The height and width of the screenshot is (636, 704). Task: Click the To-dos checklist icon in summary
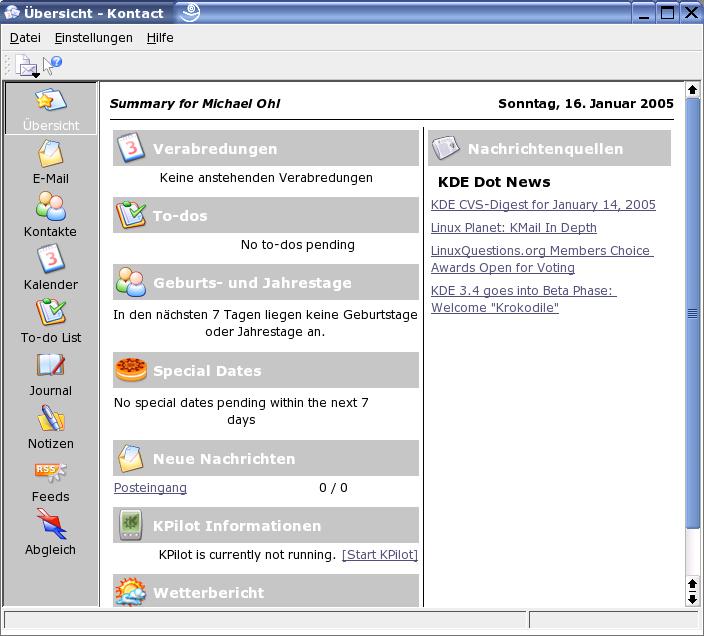point(130,215)
